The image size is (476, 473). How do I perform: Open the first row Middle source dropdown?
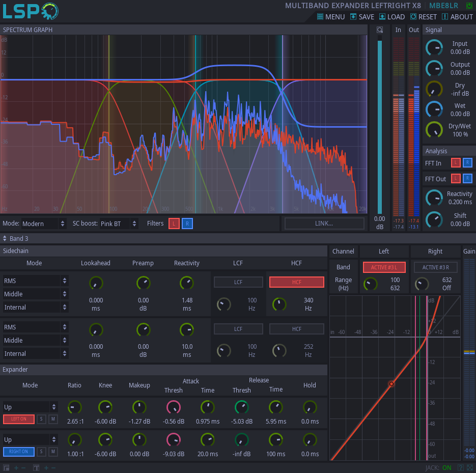(35, 294)
